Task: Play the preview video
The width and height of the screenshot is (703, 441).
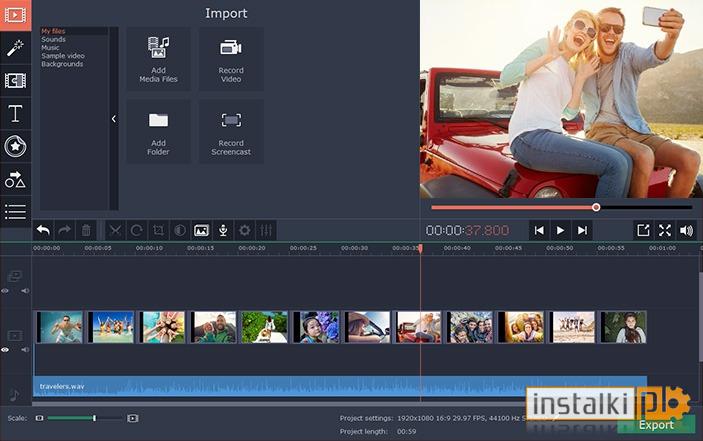Action: (x=560, y=230)
